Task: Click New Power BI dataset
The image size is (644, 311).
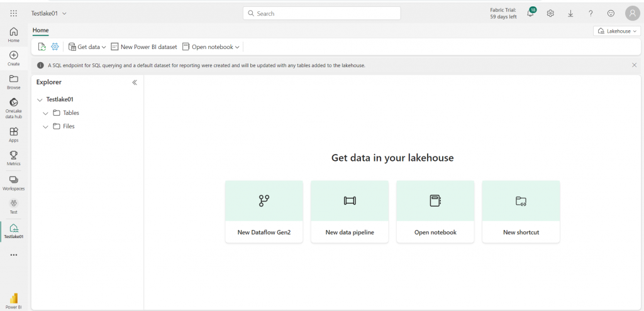Action: pos(144,46)
